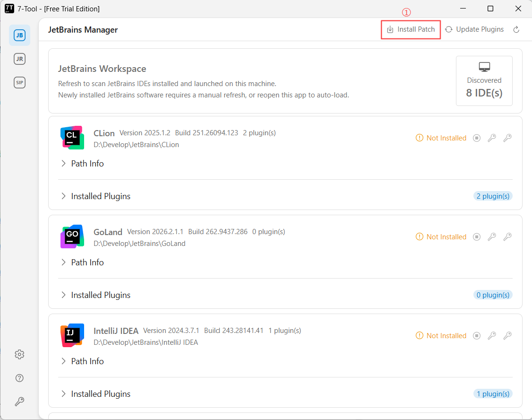Click the GoLand product logo
The height and width of the screenshot is (420, 532).
point(72,236)
